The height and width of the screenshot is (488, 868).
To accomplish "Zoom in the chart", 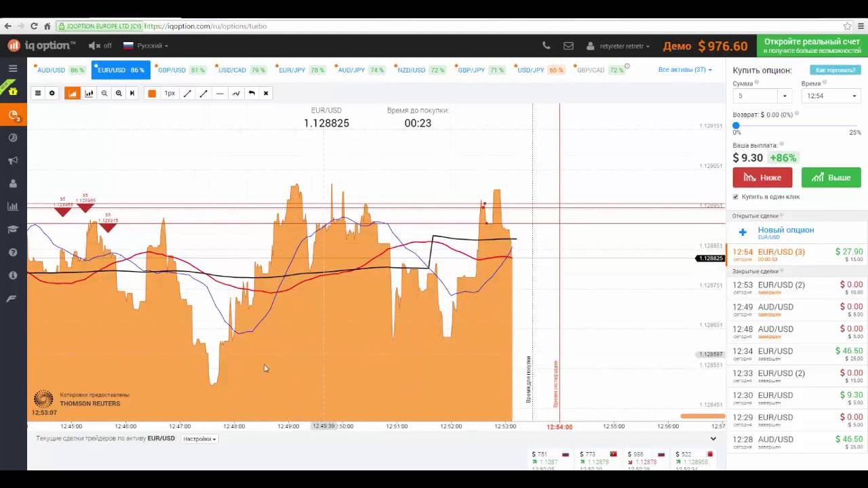I will coord(119,94).
